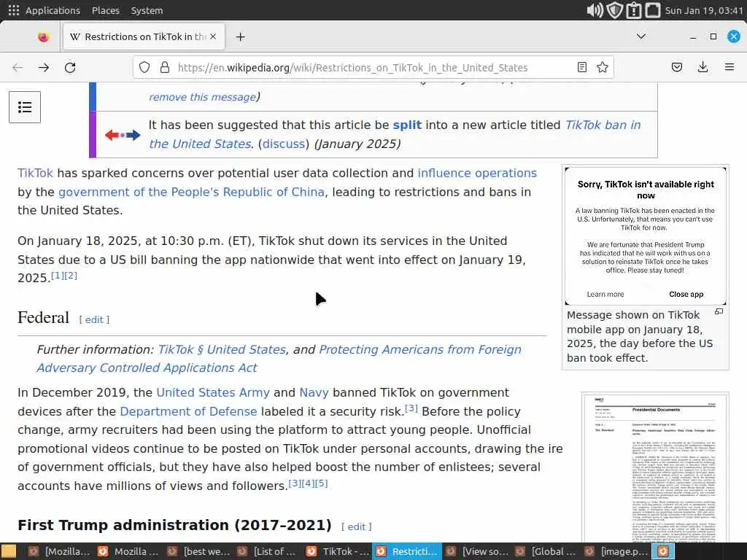Open the influence operations link
This screenshot has height=560, width=747.
[x=477, y=173]
